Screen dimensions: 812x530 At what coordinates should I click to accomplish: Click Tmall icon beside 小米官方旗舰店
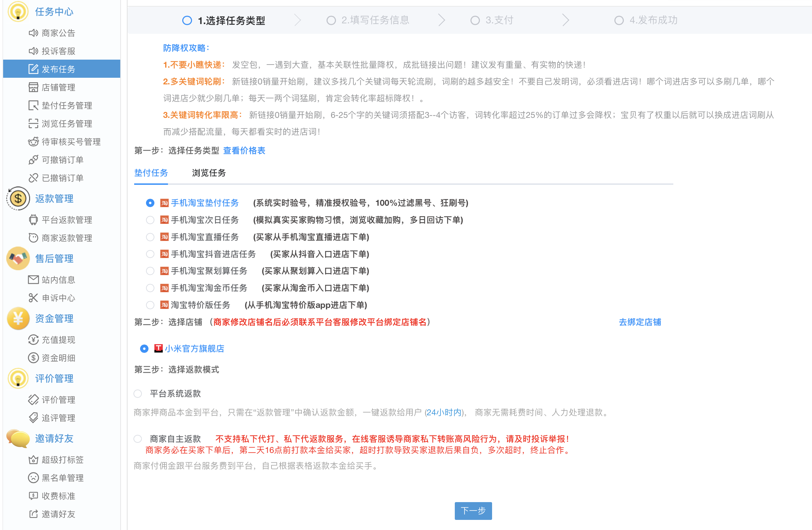159,348
